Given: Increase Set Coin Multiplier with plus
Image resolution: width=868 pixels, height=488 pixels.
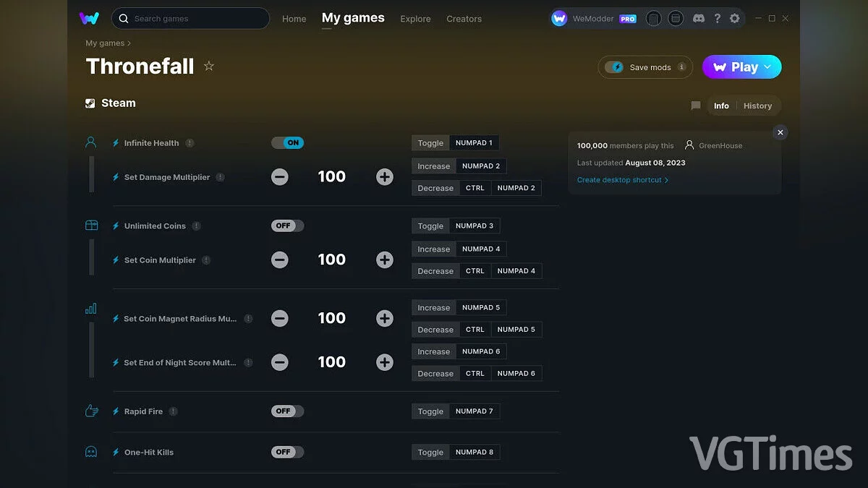Looking at the screenshot, I should pos(385,260).
